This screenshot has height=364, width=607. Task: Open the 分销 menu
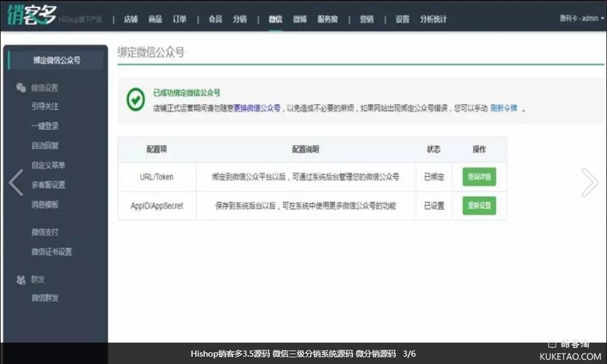(240, 19)
